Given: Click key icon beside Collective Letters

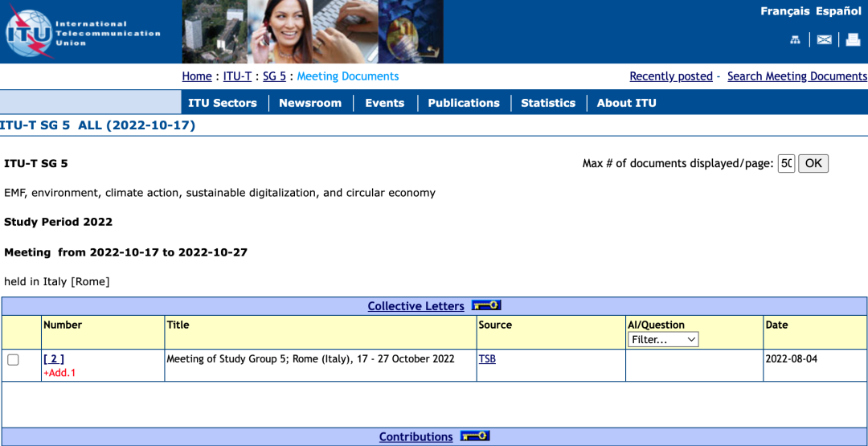Looking at the screenshot, I should (486, 305).
